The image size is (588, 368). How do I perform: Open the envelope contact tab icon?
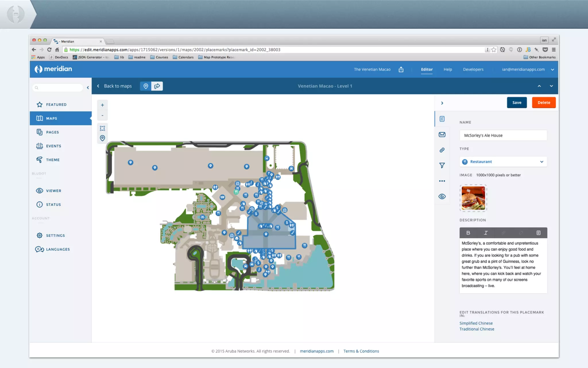442,135
